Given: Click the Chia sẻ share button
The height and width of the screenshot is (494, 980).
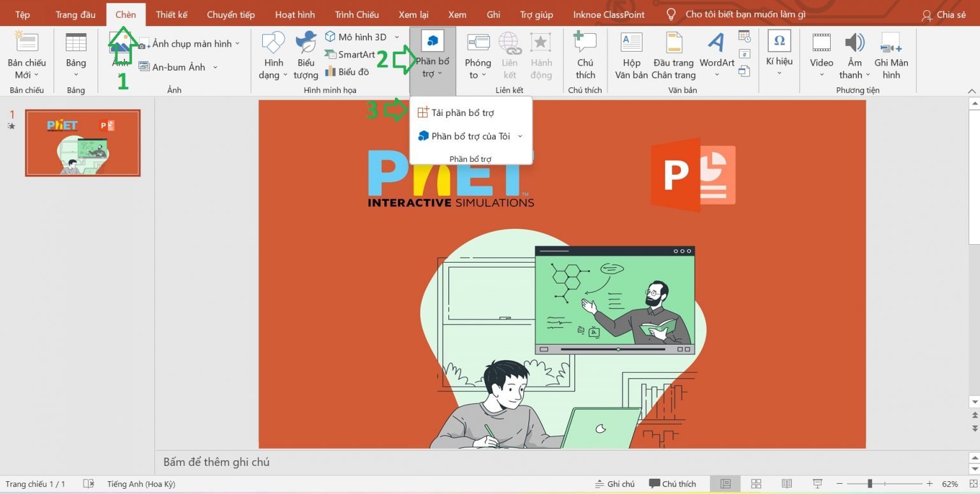Looking at the screenshot, I should [x=944, y=15].
